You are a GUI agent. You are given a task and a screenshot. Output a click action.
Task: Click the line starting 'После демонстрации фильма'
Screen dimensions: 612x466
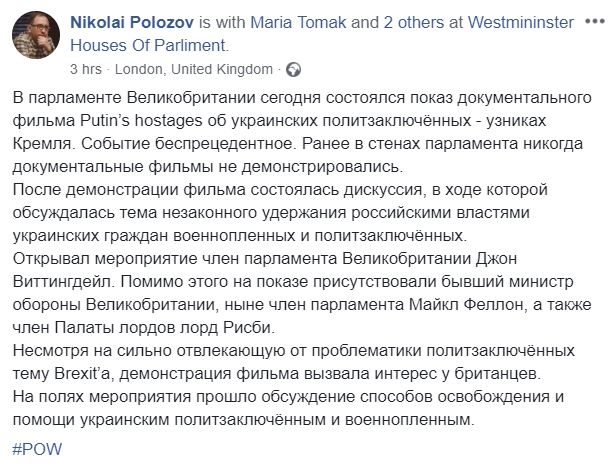pos(280,190)
